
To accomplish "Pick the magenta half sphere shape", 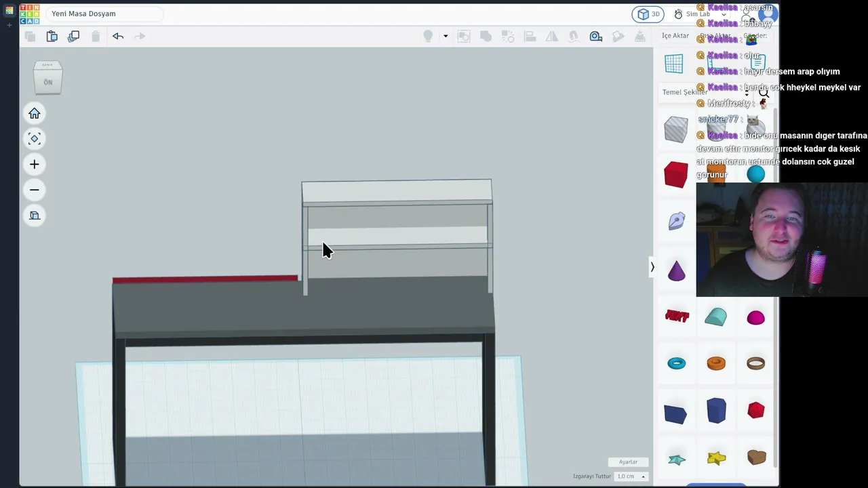I will (755, 317).
